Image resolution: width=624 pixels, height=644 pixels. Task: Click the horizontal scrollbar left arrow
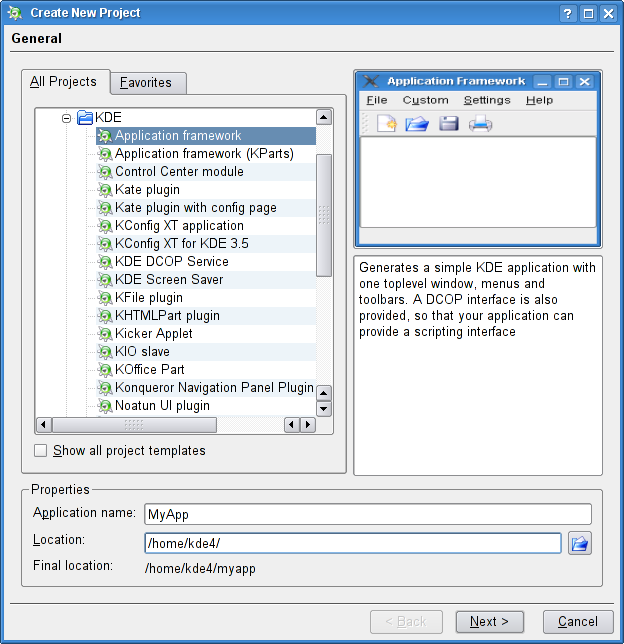click(42, 425)
